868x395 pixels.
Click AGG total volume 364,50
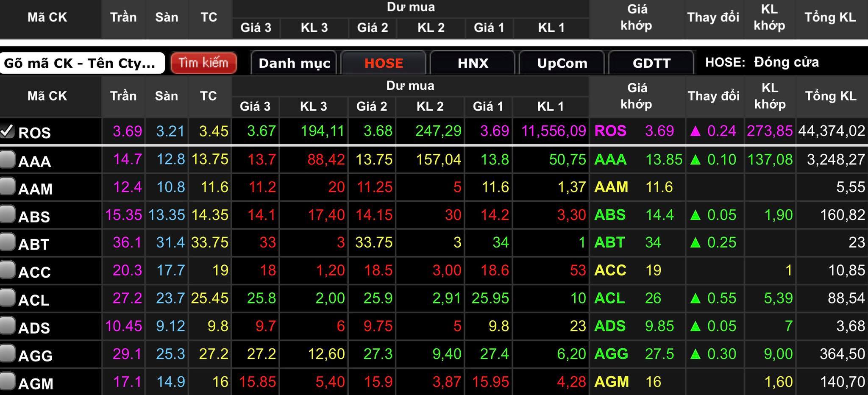tap(842, 354)
